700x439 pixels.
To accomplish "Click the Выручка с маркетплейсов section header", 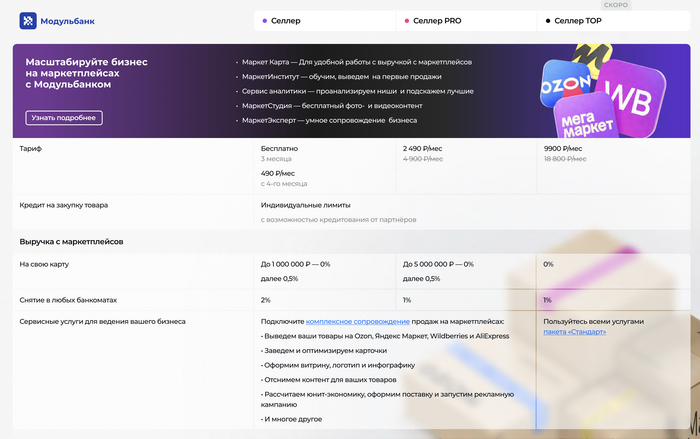I will point(71,242).
